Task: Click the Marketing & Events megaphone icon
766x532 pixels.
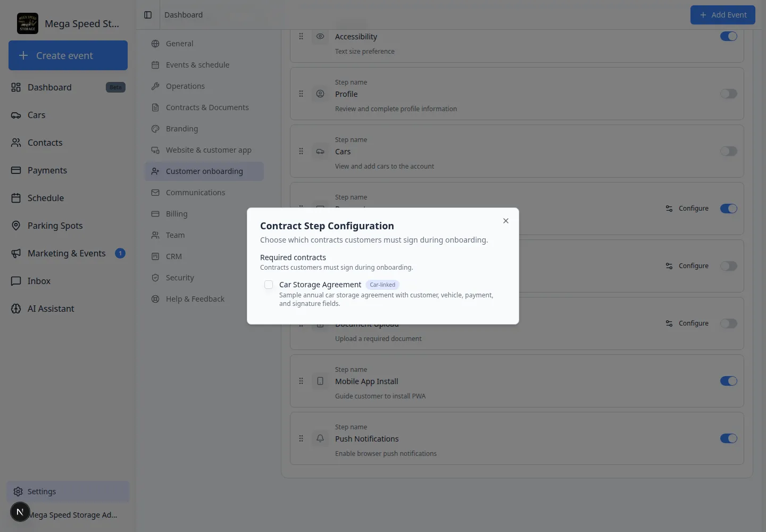Action: 16,253
